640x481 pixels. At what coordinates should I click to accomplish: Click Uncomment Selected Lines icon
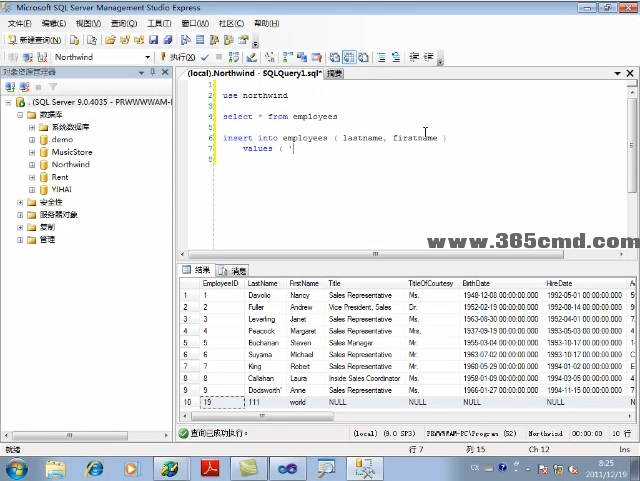click(396, 57)
